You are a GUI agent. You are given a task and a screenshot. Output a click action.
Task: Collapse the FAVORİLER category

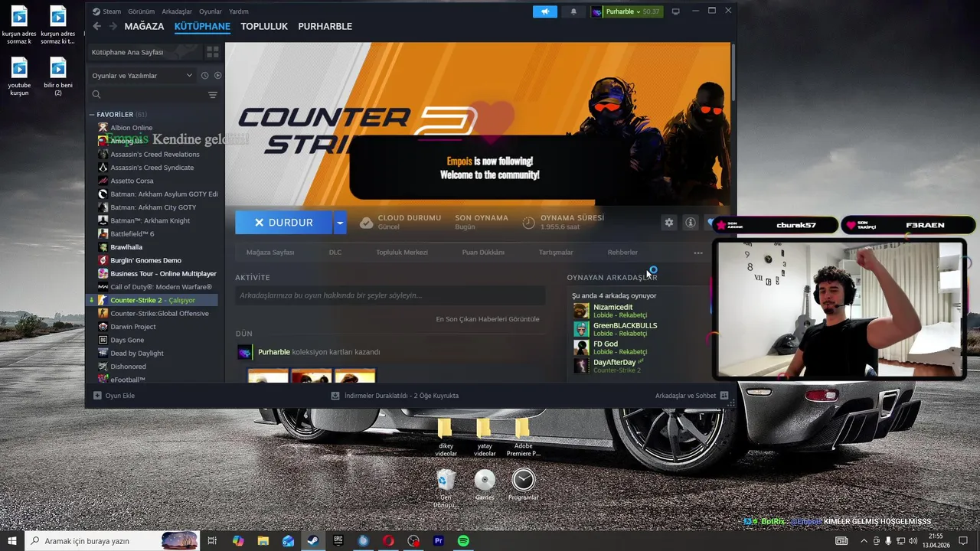[x=92, y=115]
